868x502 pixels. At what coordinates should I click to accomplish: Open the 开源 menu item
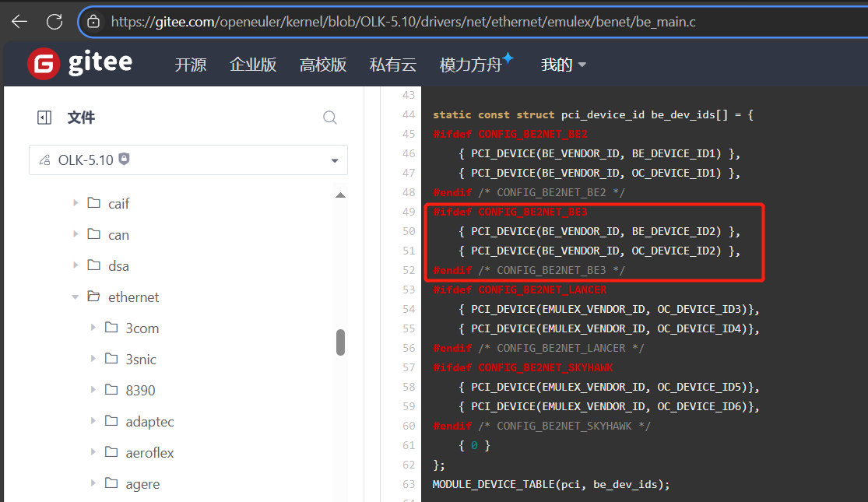(x=191, y=65)
